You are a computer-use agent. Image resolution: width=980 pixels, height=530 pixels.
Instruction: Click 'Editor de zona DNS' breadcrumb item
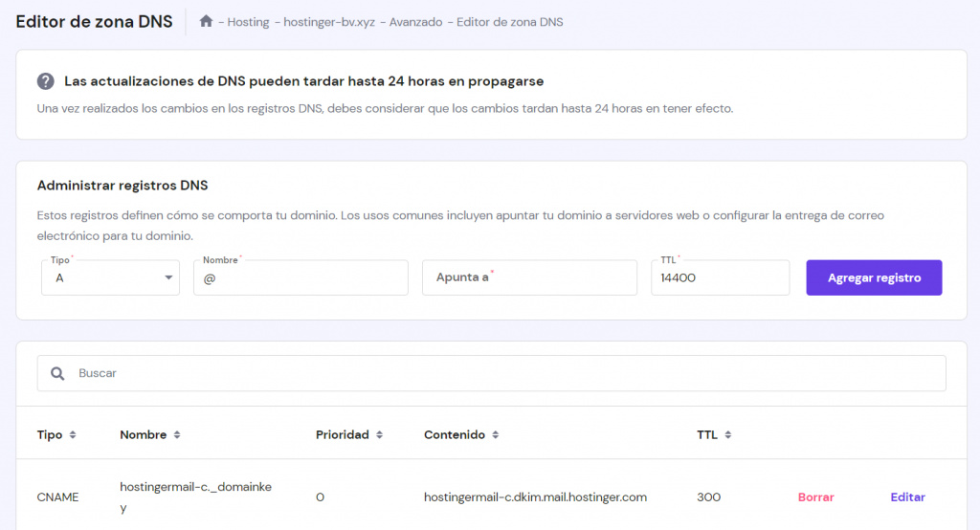click(x=509, y=22)
